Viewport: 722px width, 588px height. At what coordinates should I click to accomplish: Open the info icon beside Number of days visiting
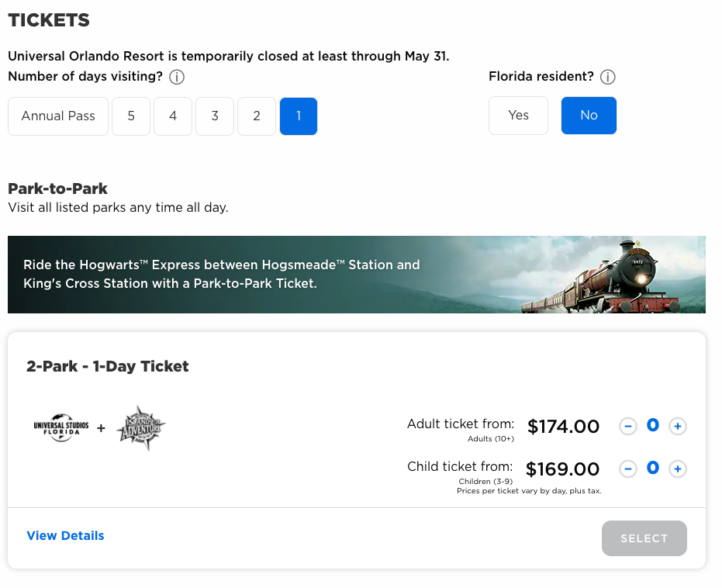[177, 77]
